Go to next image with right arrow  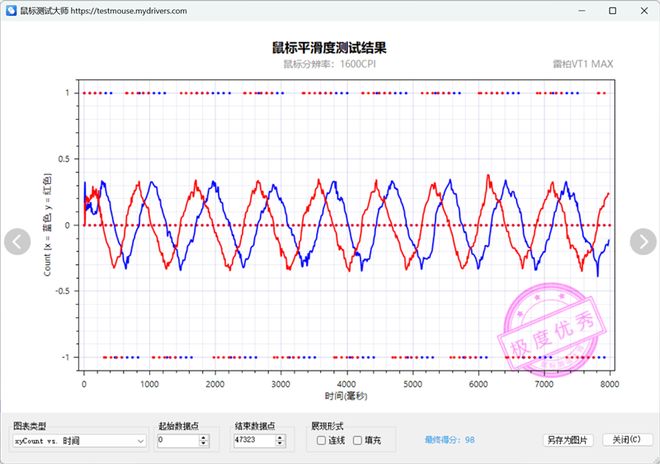click(643, 241)
